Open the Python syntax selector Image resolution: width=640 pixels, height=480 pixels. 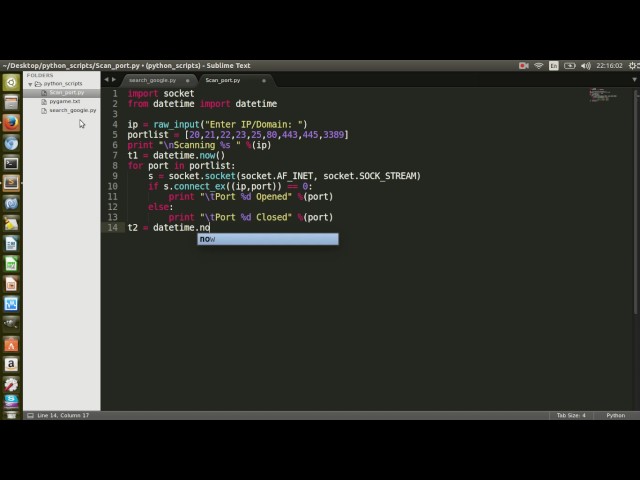pos(616,415)
